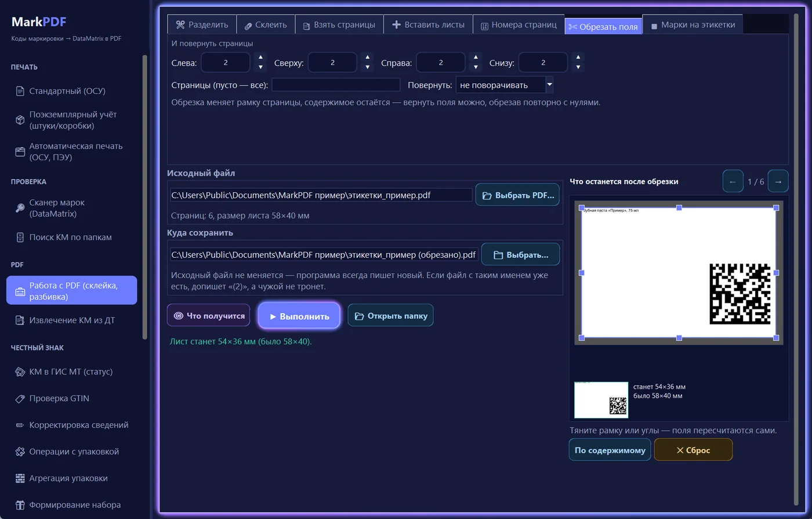Click the top-center crop frame handle
This screenshot has height=519, width=812.
(679, 208)
